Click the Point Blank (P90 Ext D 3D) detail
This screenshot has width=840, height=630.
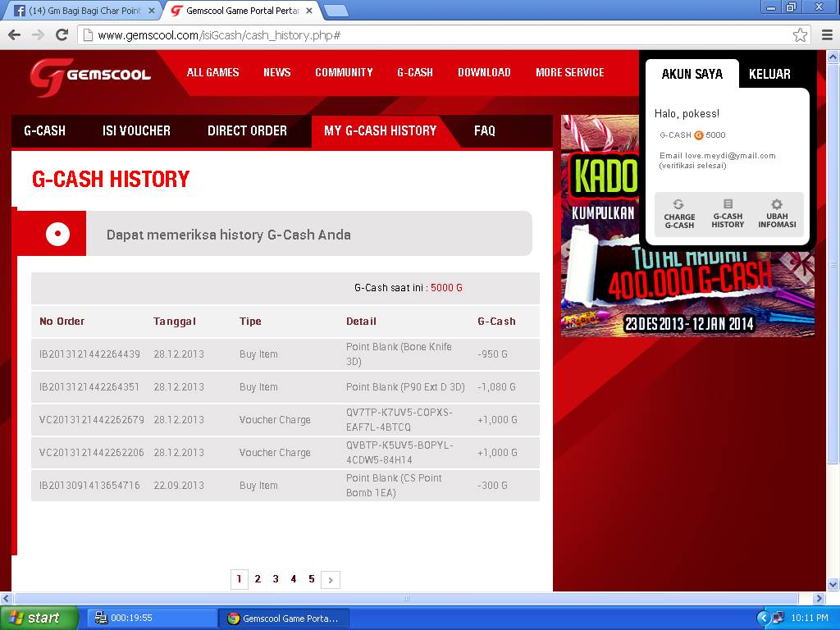(405, 387)
